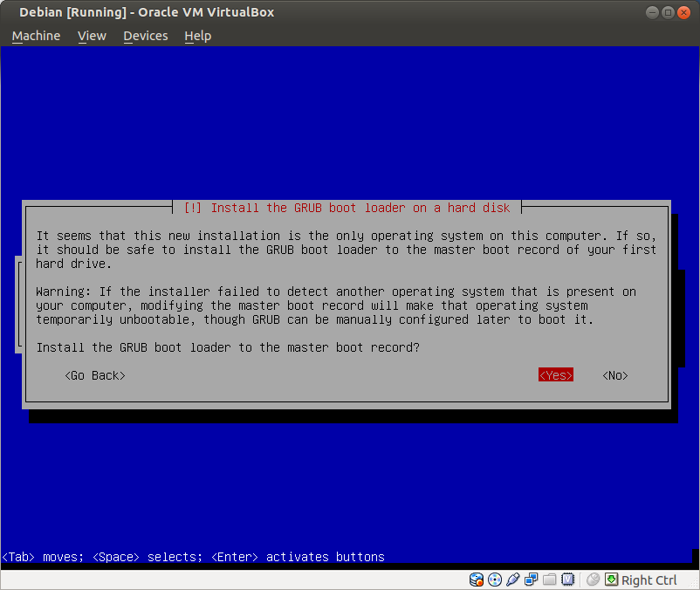This screenshot has height=590, width=700.
Task: Click the virtualization V chip icon
Action: [568, 580]
